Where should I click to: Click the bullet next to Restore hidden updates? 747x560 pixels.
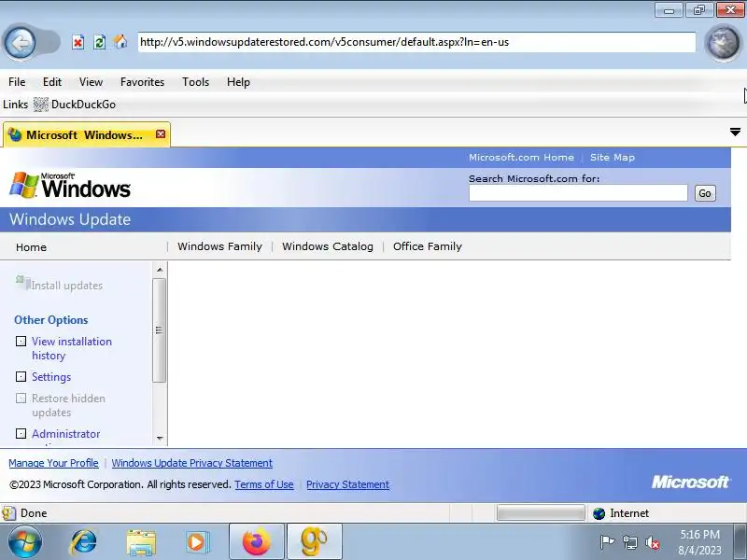[21, 399]
